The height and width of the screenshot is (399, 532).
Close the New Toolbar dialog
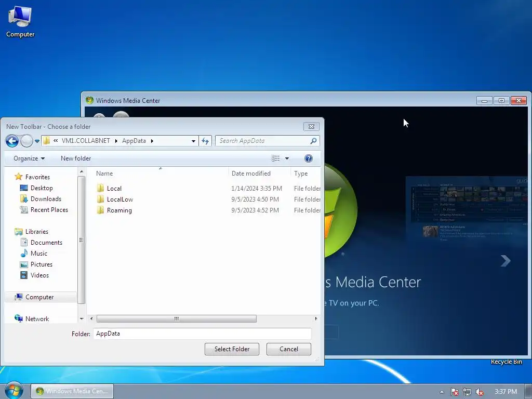(311, 127)
